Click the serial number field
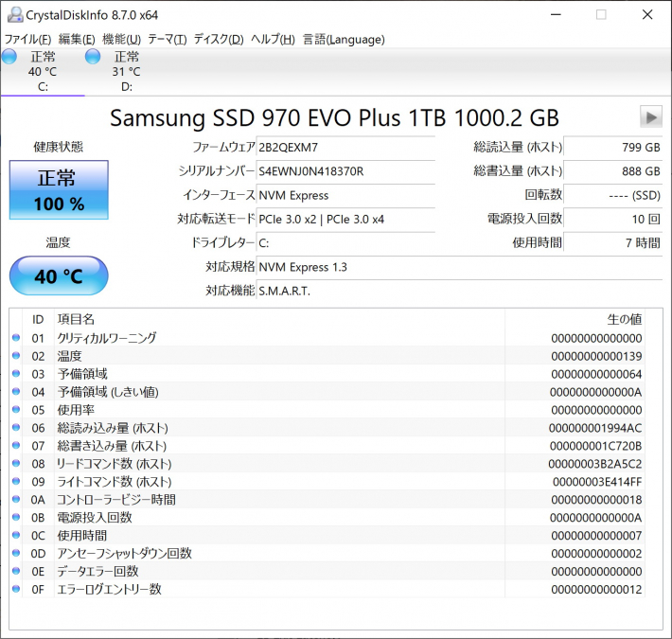The height and width of the screenshot is (639, 672). click(x=345, y=171)
